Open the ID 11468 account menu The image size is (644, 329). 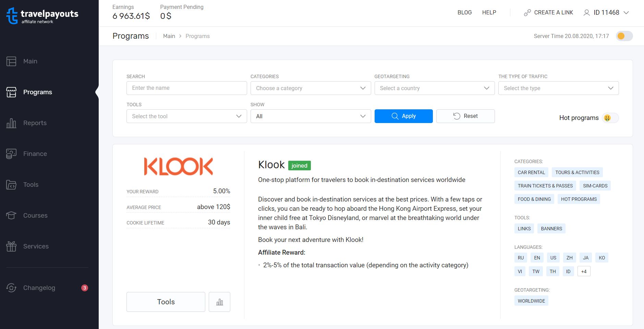point(606,13)
